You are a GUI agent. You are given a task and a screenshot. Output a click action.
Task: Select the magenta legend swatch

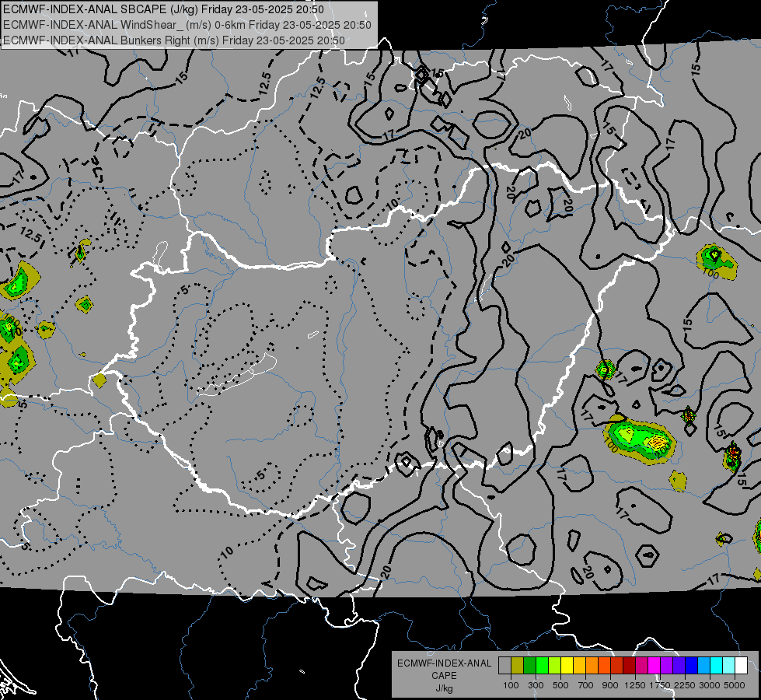[654, 666]
